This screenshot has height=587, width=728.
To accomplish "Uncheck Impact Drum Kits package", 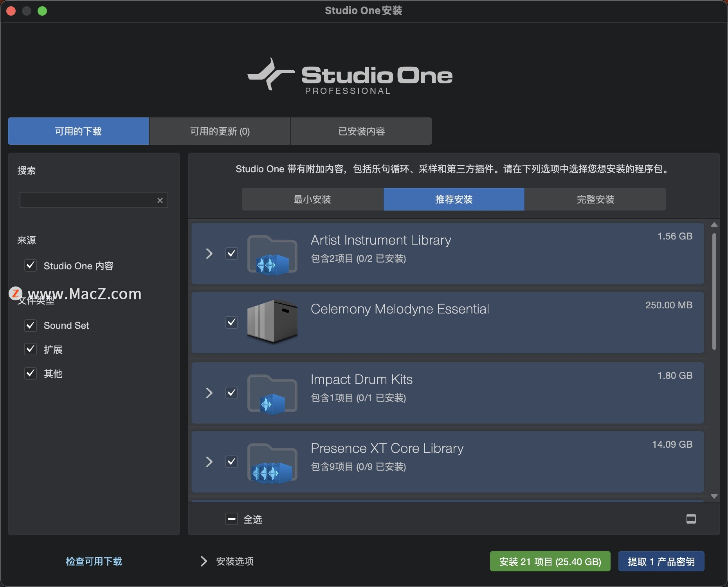I will [x=232, y=393].
